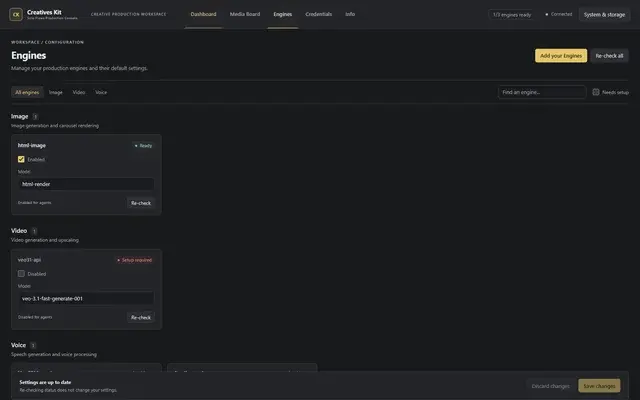Open the Dashboard tab
This screenshot has width=640, height=400.
203,14
